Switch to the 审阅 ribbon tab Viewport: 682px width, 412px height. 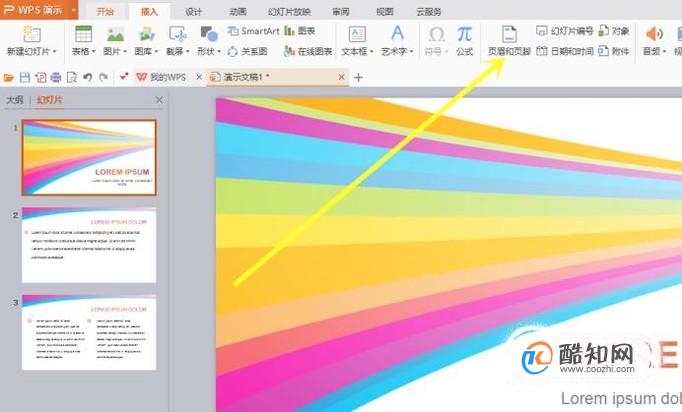point(341,12)
